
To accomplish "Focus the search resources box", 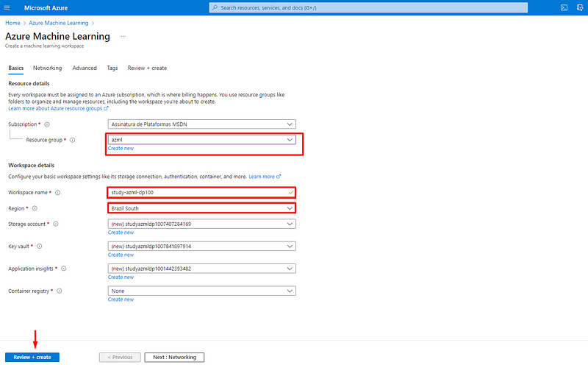I will click(x=368, y=7).
